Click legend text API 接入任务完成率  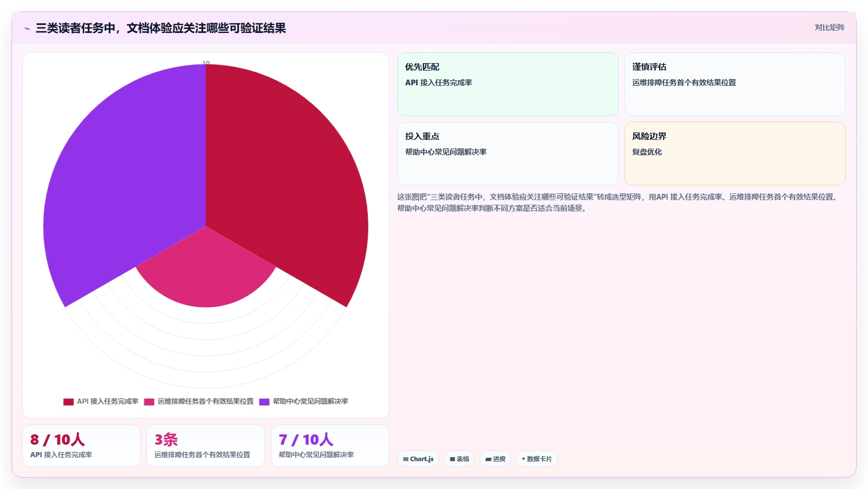(108, 401)
